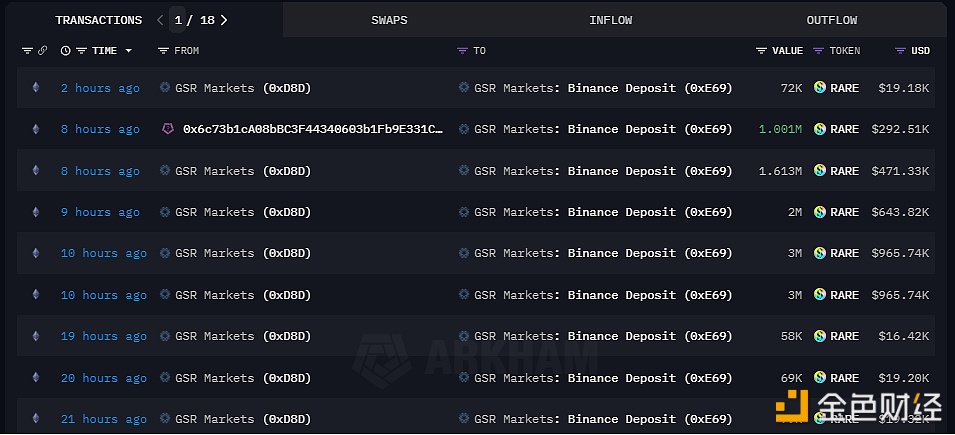
Task: Click the tag icon beside 0x6c73b1cA address
Action: click(167, 129)
